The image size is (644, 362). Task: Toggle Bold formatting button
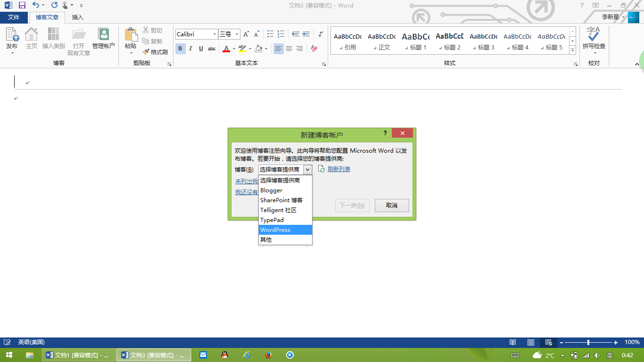pyautogui.click(x=180, y=49)
